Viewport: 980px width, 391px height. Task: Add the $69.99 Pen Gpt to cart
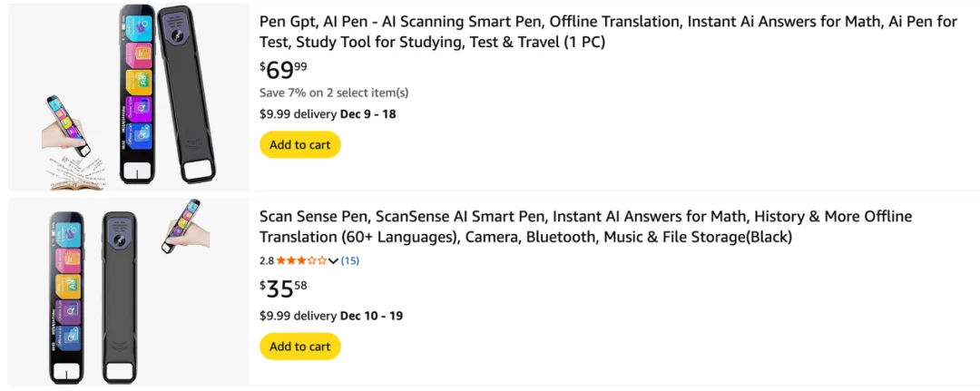pos(300,145)
